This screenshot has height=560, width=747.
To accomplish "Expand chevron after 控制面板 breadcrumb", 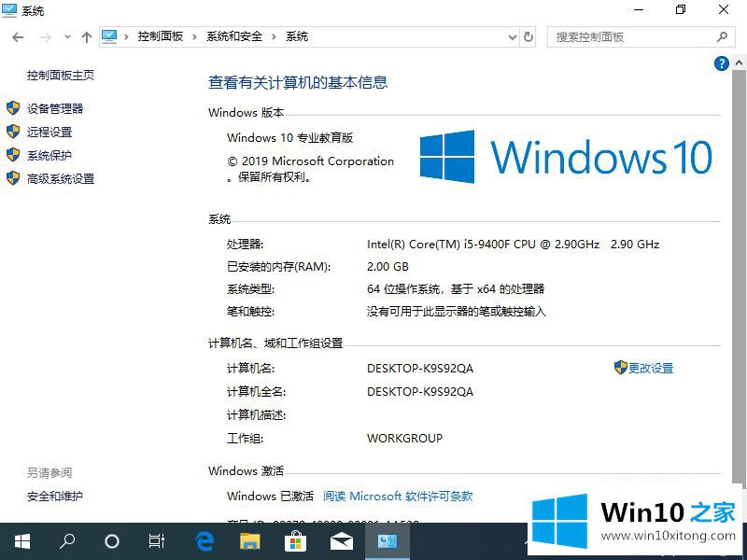I will point(194,36).
